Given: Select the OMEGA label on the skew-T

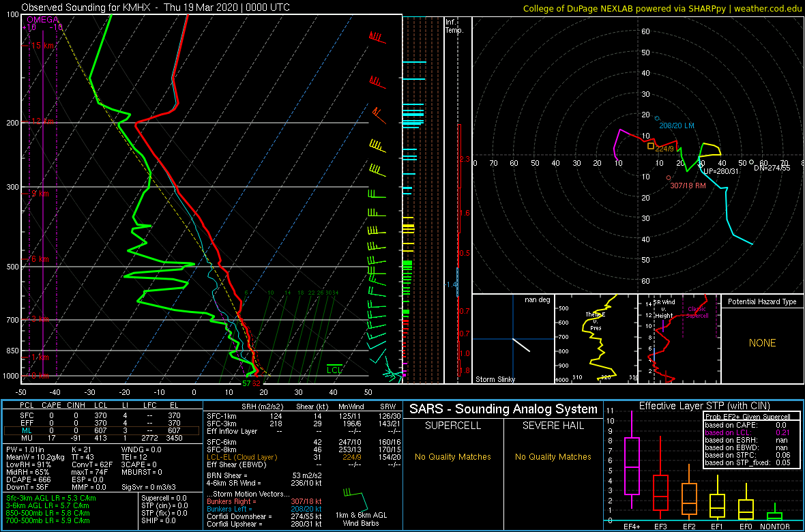Looking at the screenshot, I should [x=43, y=20].
